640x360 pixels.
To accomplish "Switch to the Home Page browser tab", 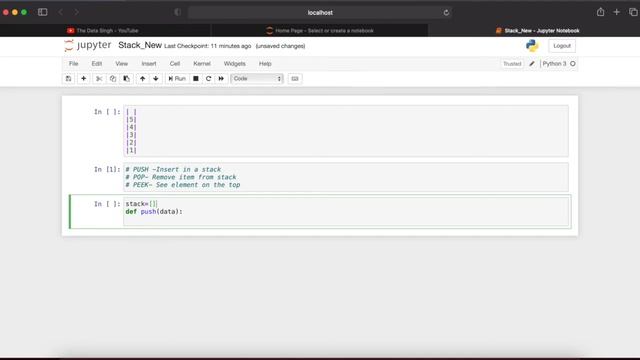I will point(320,31).
